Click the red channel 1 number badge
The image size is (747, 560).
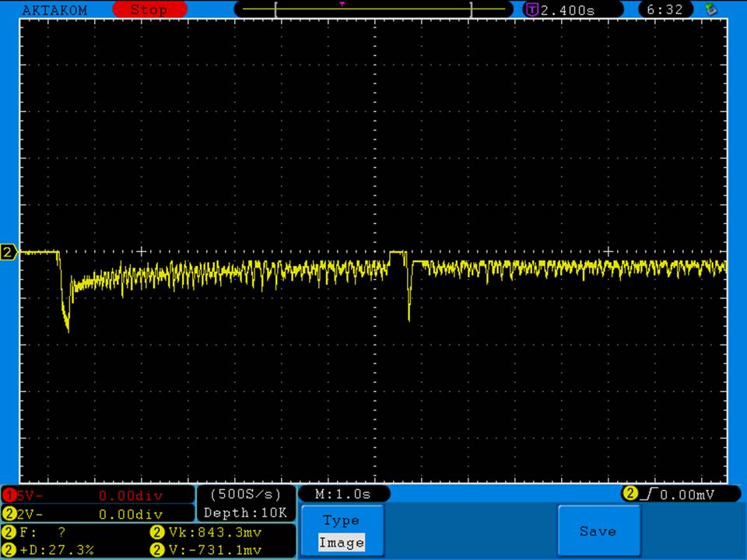(9, 495)
